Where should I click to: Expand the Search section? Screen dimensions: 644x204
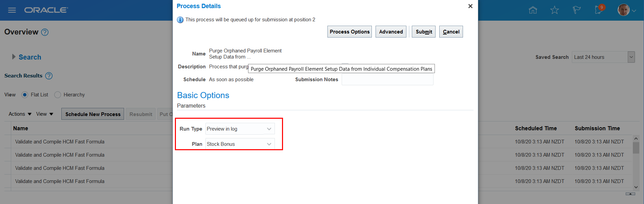point(14,57)
